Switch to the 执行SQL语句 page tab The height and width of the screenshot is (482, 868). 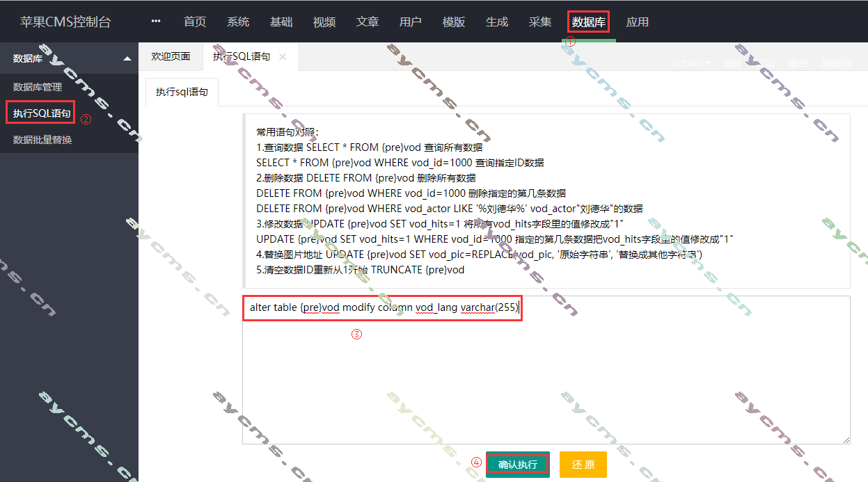click(x=242, y=57)
